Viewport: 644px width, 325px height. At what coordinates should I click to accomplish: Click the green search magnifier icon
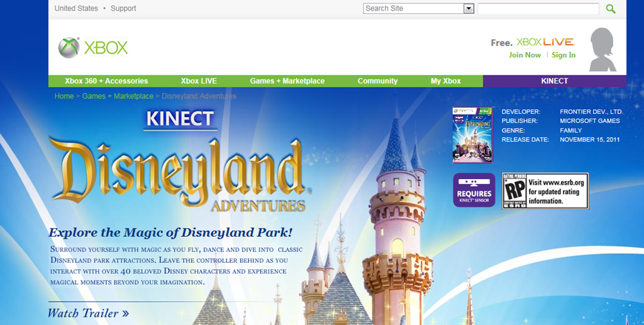(x=611, y=9)
